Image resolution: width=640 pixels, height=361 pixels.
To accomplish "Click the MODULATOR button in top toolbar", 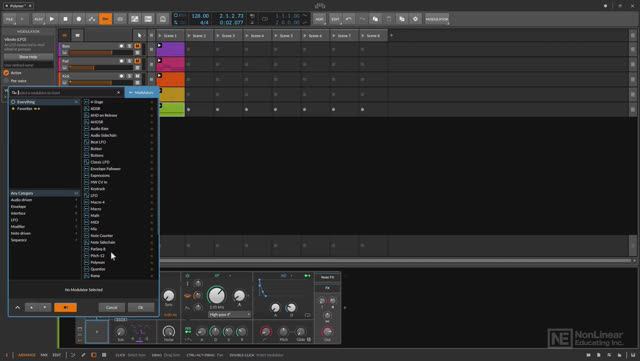I will point(437,19).
